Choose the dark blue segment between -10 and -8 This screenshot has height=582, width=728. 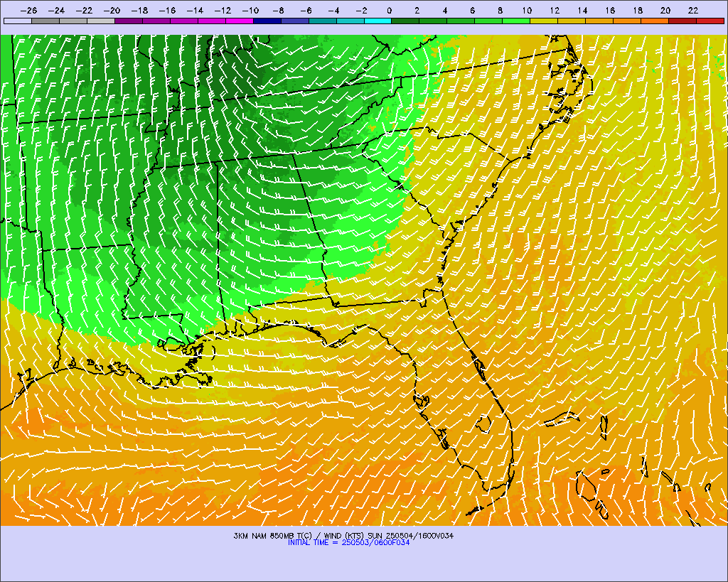coord(267,21)
